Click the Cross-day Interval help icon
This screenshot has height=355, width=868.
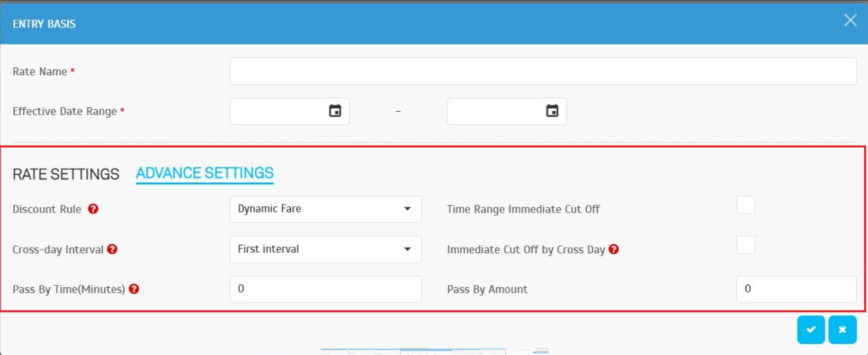pos(112,249)
